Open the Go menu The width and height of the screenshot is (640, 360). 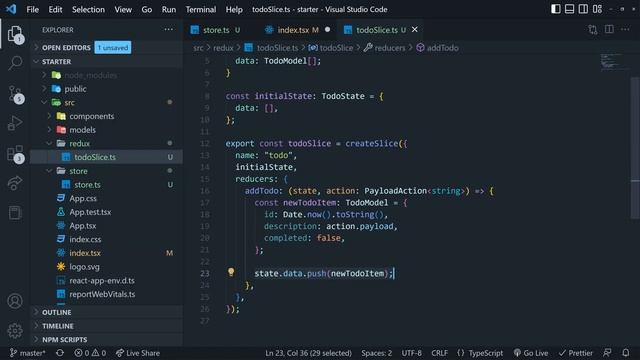point(147,9)
